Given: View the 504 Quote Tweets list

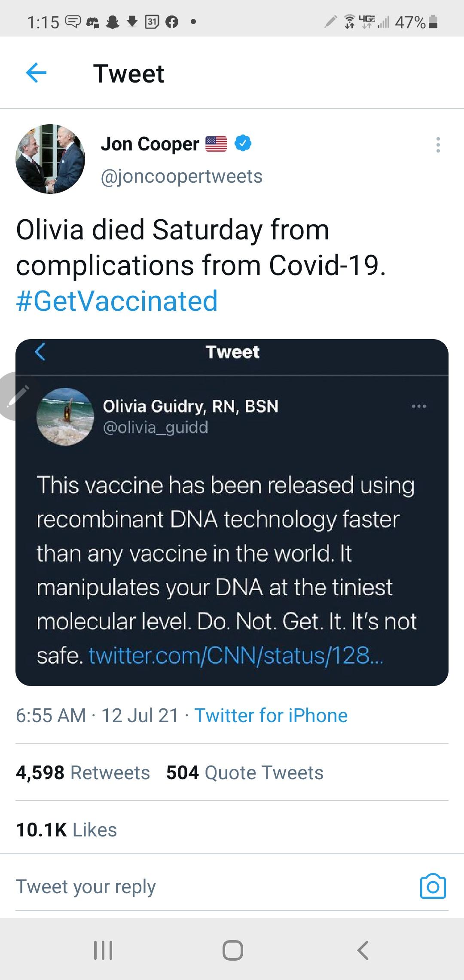Looking at the screenshot, I should (x=244, y=772).
